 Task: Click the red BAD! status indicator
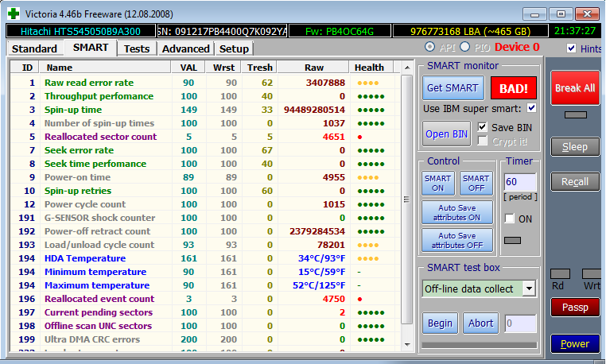point(514,87)
